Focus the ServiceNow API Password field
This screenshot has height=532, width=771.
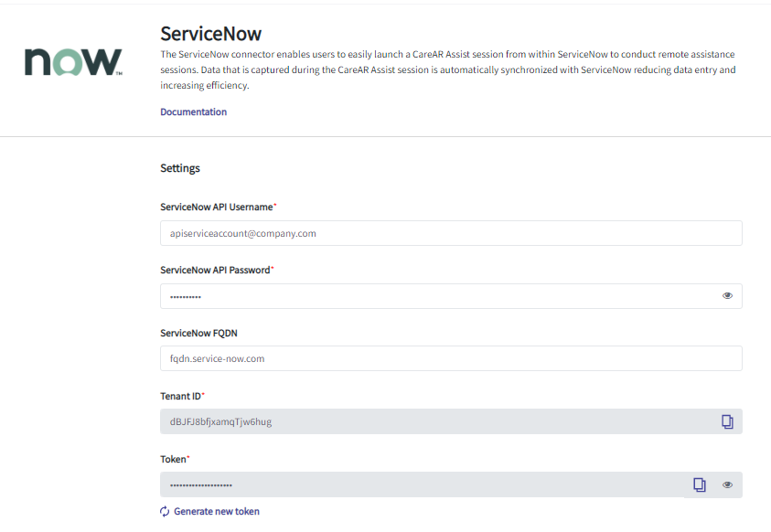pyautogui.click(x=451, y=296)
